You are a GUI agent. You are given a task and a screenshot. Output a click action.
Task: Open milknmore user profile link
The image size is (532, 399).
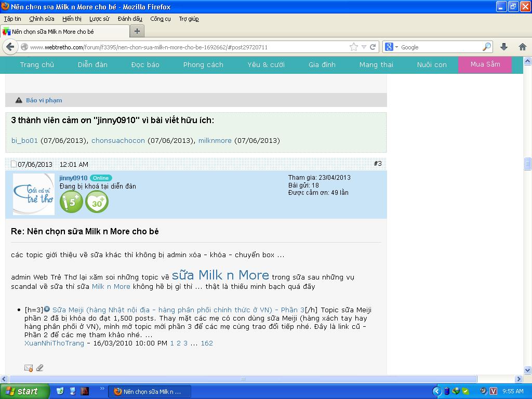pos(215,140)
